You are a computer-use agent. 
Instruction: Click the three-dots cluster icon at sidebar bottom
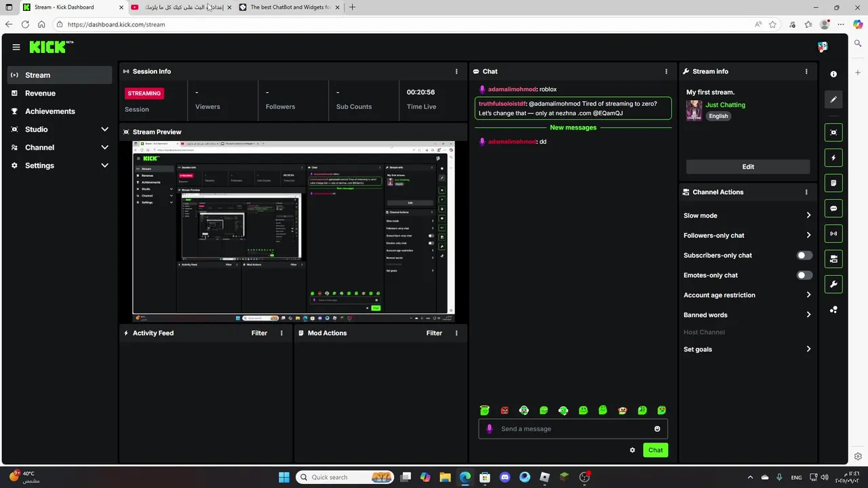click(x=833, y=310)
